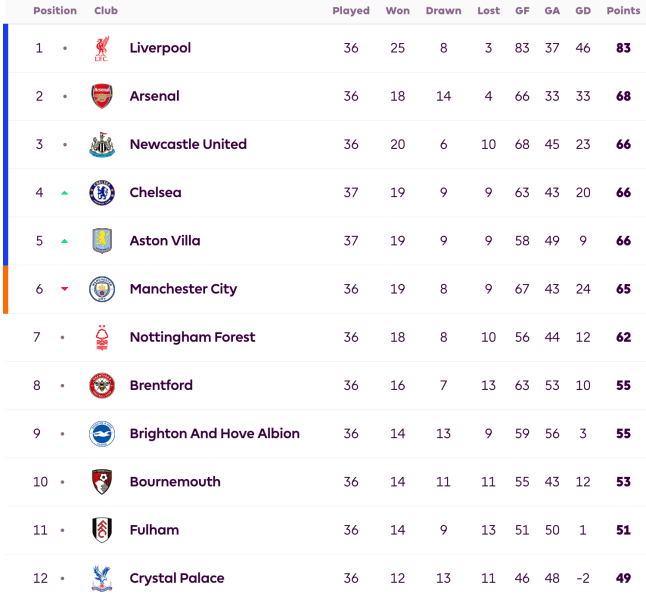Click the Played column header
The image size is (646, 600).
pyautogui.click(x=351, y=11)
